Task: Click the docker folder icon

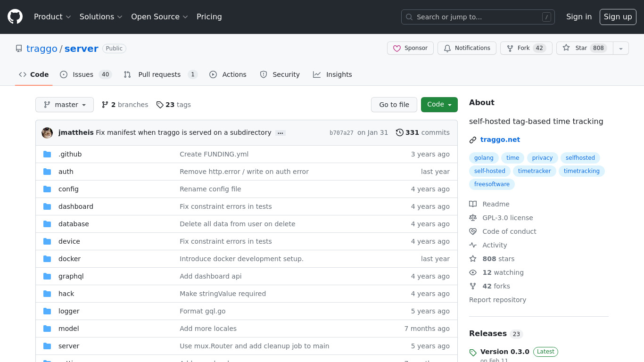Action: point(47,259)
